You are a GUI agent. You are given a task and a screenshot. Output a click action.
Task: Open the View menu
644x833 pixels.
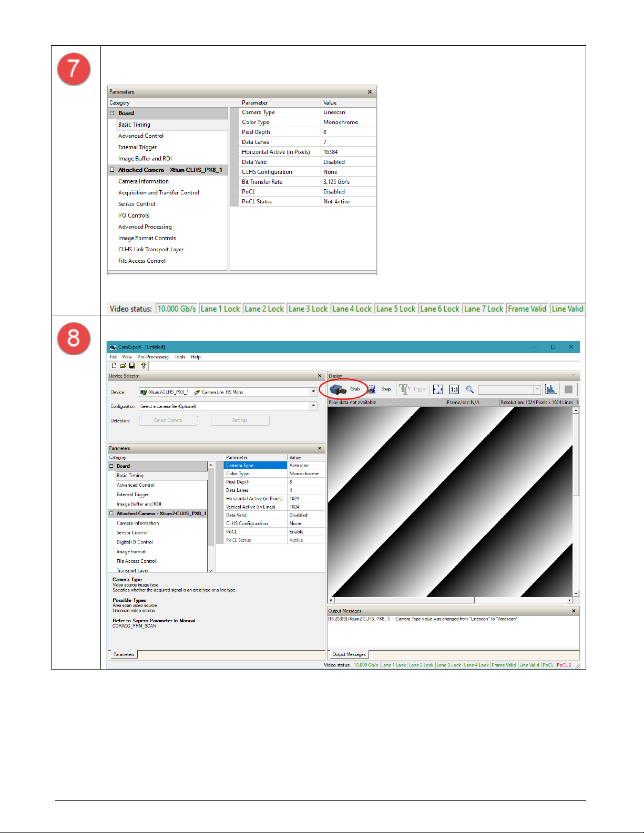(127, 357)
